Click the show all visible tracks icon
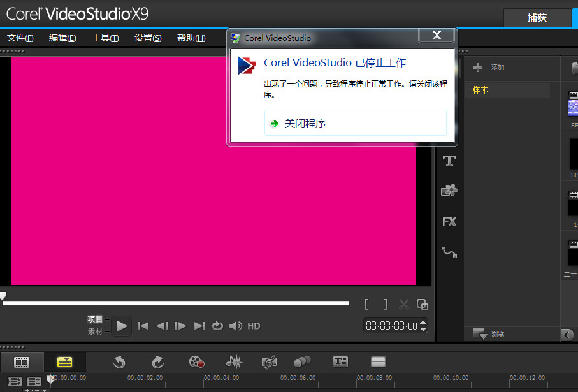The width and height of the screenshot is (578, 392). point(15,381)
